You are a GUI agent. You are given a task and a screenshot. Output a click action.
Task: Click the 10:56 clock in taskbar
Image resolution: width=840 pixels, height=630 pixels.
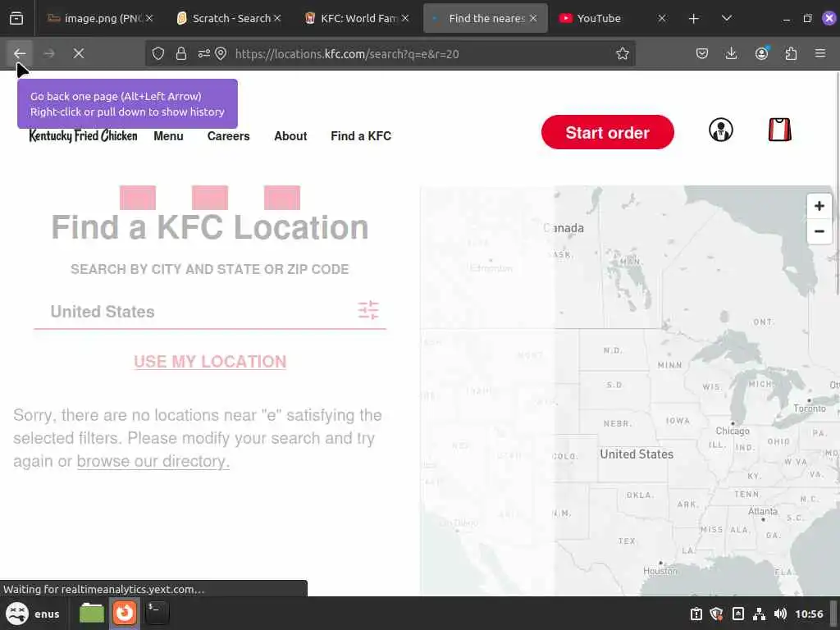click(809, 614)
